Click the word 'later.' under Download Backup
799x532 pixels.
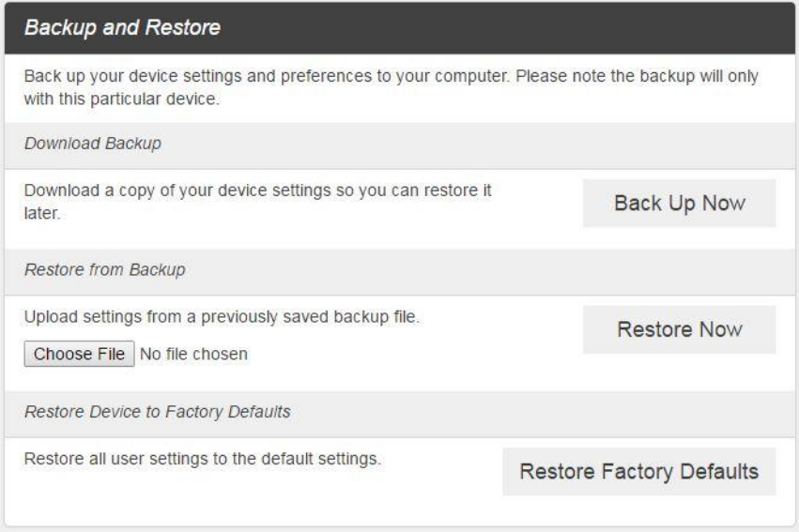pos(41,214)
